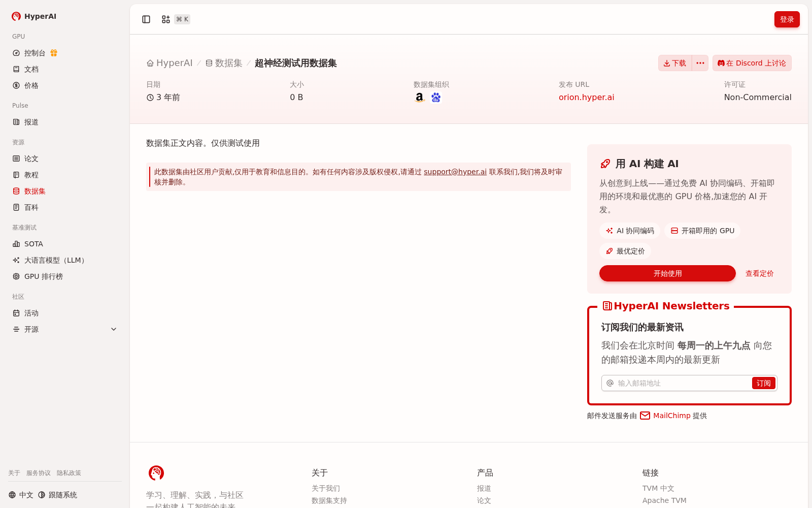The height and width of the screenshot is (508, 812).
Task: Click the 超神经测试用数据集 title
Action: tap(296, 63)
